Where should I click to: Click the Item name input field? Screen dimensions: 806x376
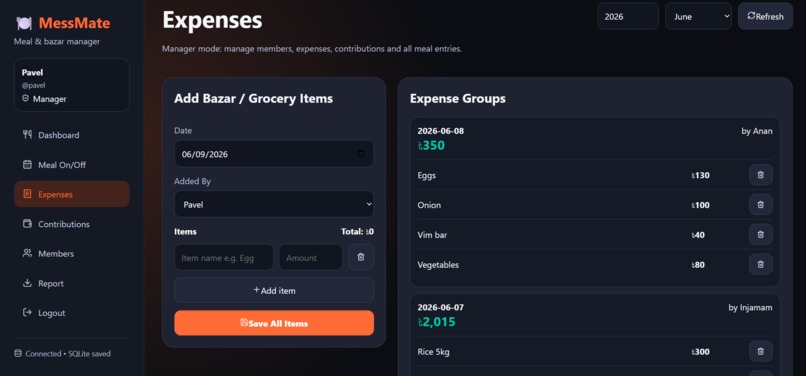pos(224,257)
